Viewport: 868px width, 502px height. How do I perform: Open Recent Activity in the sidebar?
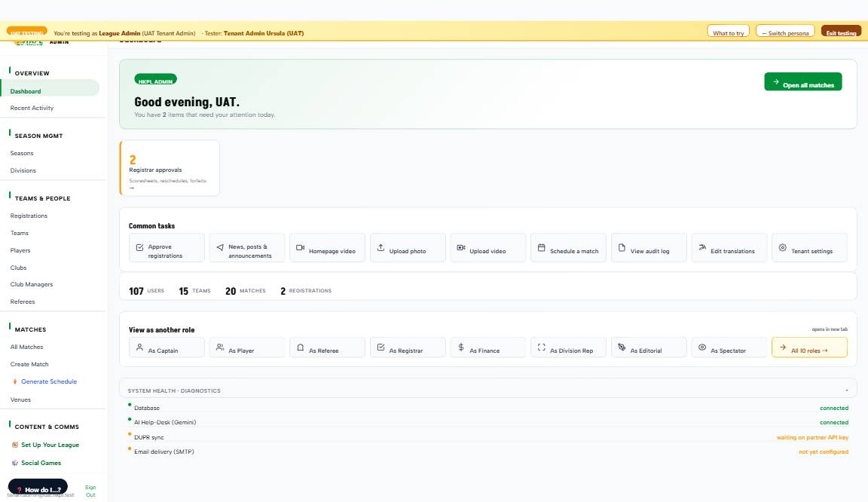[32, 108]
